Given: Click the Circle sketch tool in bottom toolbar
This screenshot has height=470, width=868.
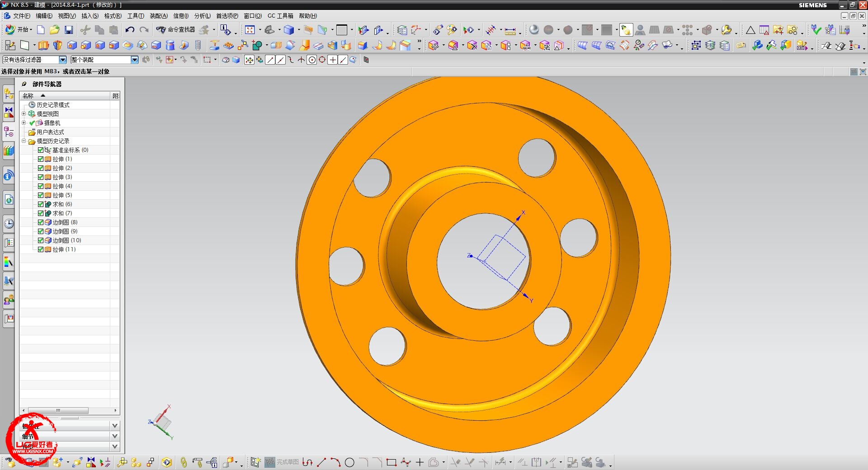Looking at the screenshot, I should (x=349, y=462).
